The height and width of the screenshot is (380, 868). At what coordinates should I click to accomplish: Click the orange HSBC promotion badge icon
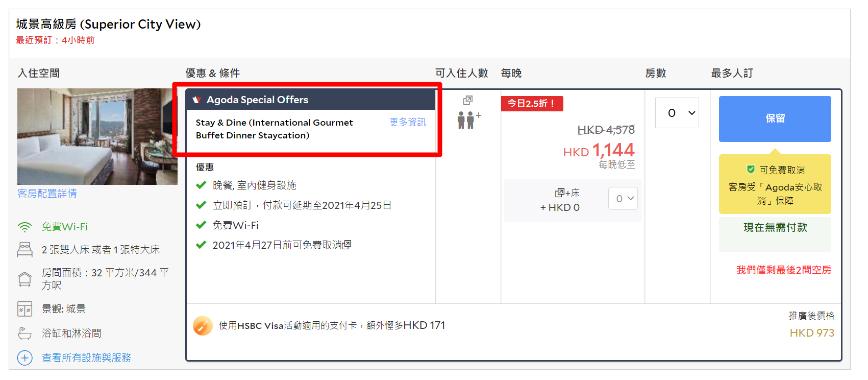pos(203,325)
